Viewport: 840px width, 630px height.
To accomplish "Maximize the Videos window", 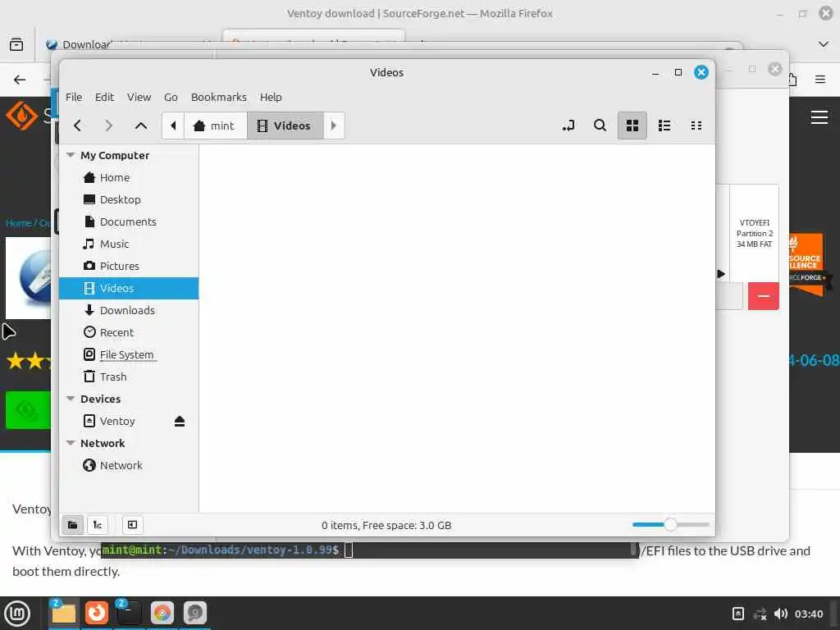I will tap(678, 72).
